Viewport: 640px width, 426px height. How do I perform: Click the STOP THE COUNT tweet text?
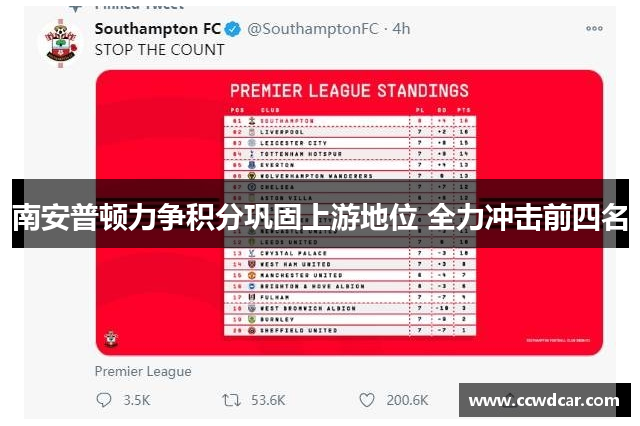(160, 50)
